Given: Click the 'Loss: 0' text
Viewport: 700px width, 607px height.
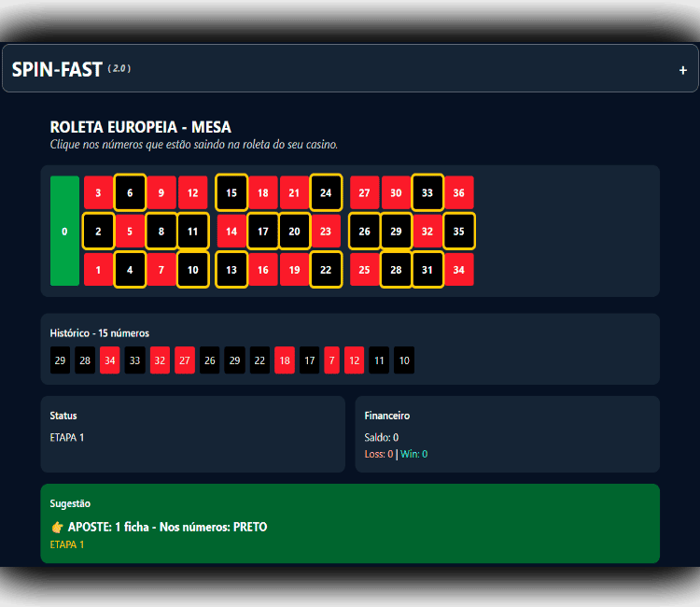Looking at the screenshot, I should pos(379,454).
